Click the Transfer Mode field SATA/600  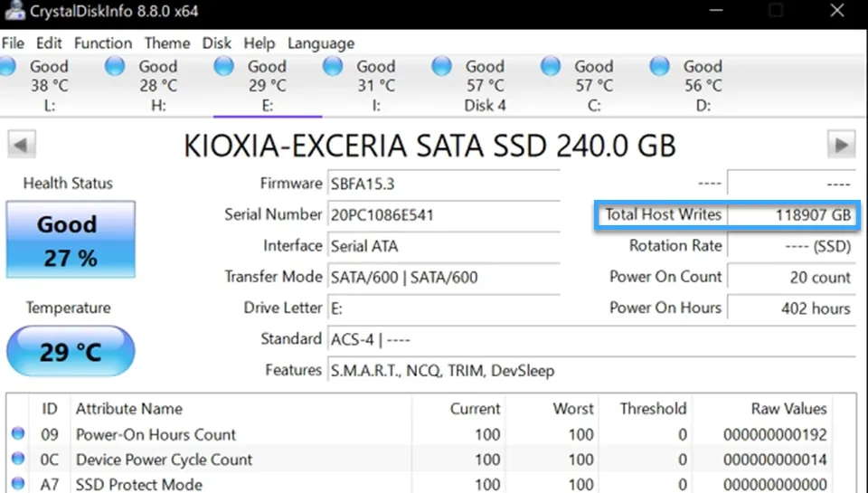[444, 278]
